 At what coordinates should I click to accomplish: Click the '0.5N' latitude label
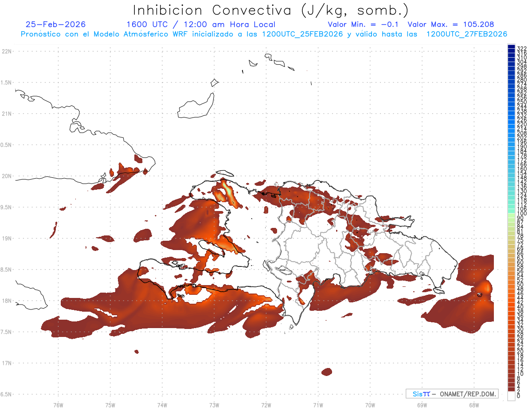coord(7,145)
